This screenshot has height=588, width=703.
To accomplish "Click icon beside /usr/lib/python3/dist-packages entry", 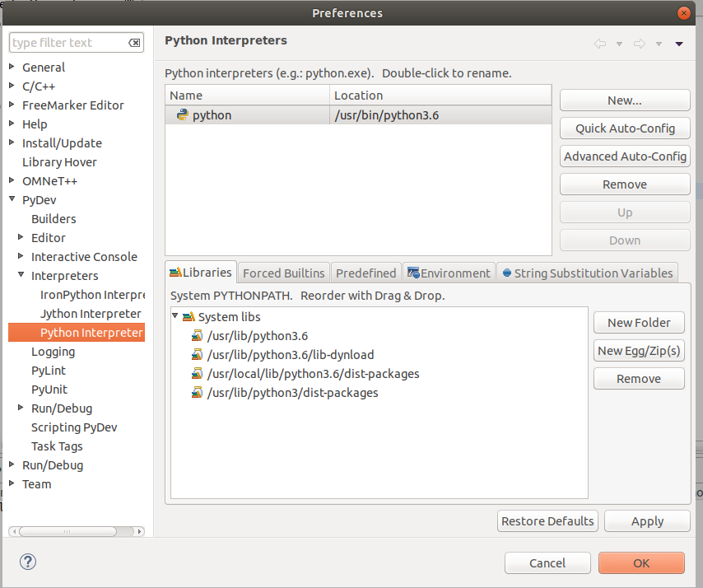I will pos(197,393).
